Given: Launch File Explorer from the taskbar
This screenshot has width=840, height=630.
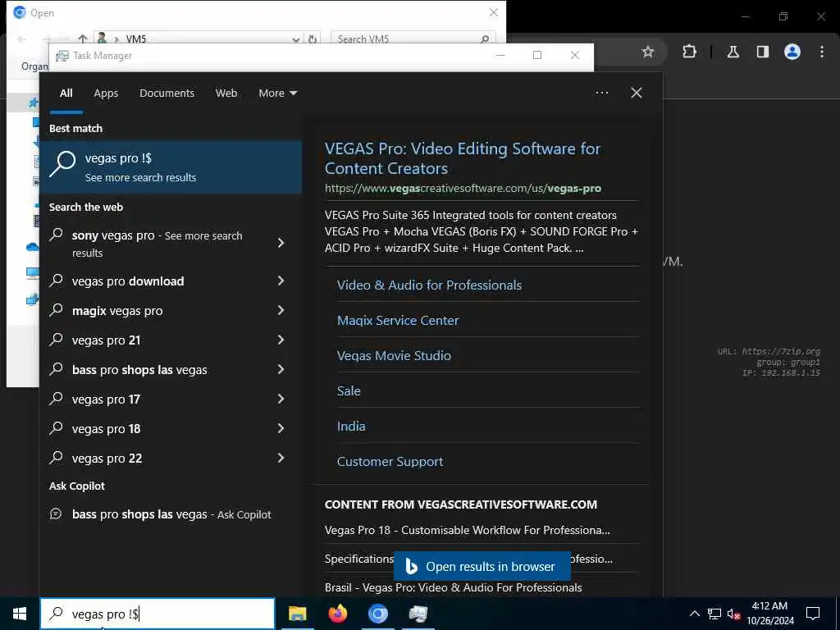Looking at the screenshot, I should pos(297,614).
